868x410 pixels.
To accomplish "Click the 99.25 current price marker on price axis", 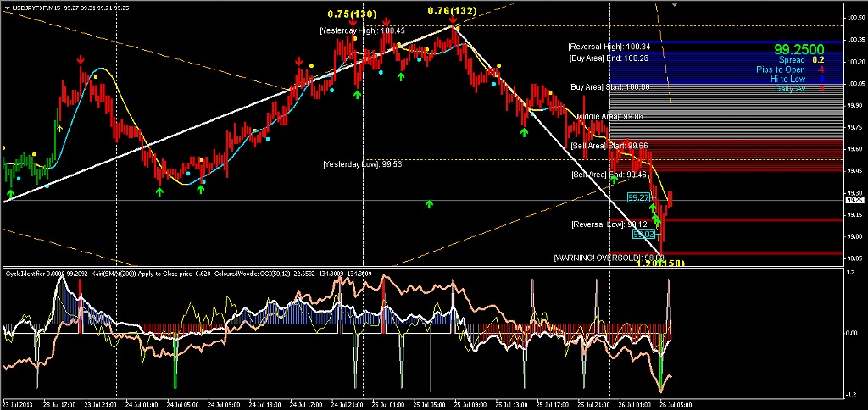I will (854, 200).
